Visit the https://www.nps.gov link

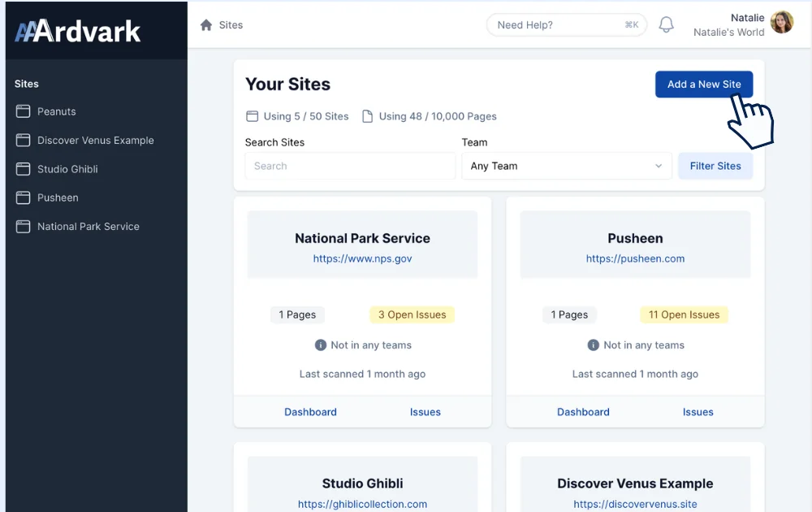(x=362, y=258)
